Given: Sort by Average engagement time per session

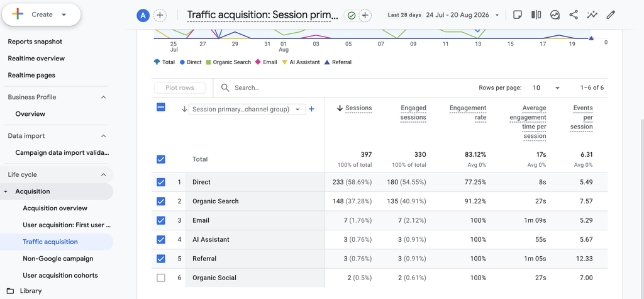Looking at the screenshot, I should tap(528, 122).
